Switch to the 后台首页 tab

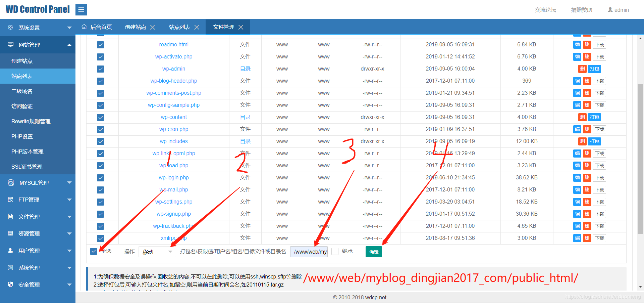pyautogui.click(x=97, y=27)
